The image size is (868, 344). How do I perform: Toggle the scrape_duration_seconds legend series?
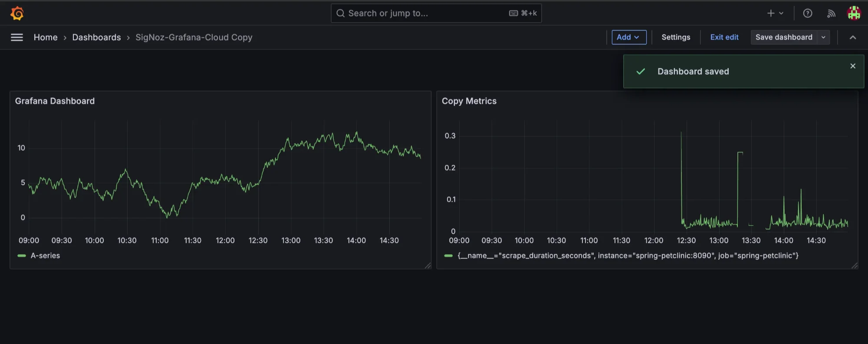pyautogui.click(x=628, y=256)
